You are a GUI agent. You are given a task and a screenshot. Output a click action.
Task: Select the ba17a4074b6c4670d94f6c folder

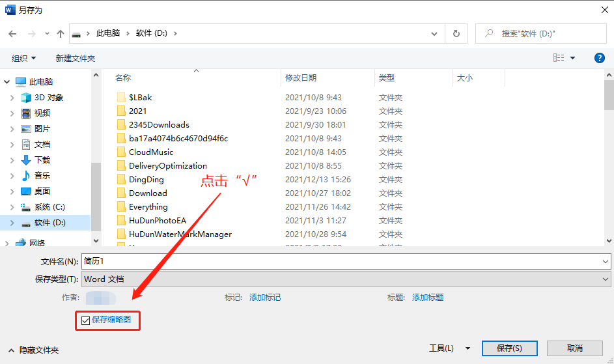point(178,138)
